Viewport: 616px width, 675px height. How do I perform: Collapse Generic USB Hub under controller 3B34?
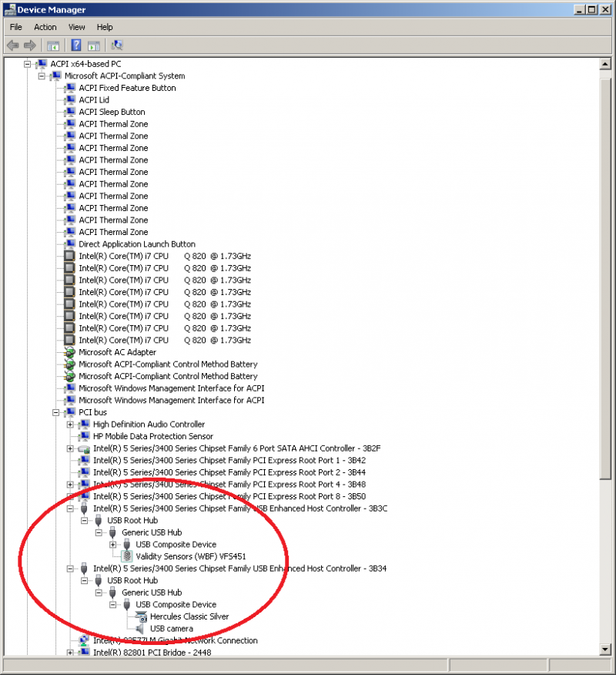[99, 593]
